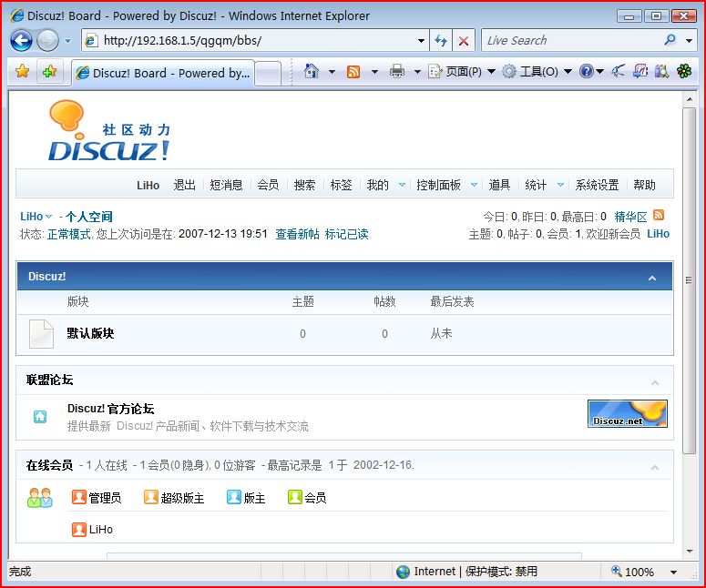
Task: Click the zoom magnifier icon in status bar
Action: coord(617,571)
